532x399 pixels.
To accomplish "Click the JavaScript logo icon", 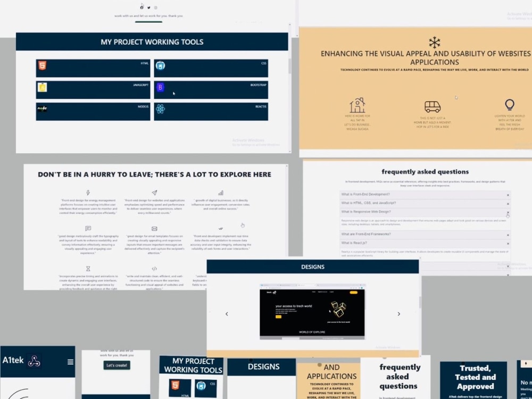I will (42, 87).
